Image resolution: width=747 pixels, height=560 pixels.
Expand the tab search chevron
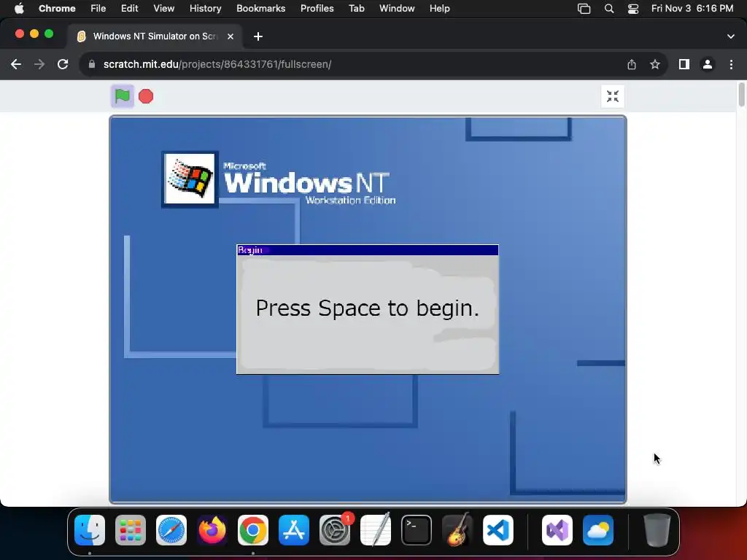(731, 36)
